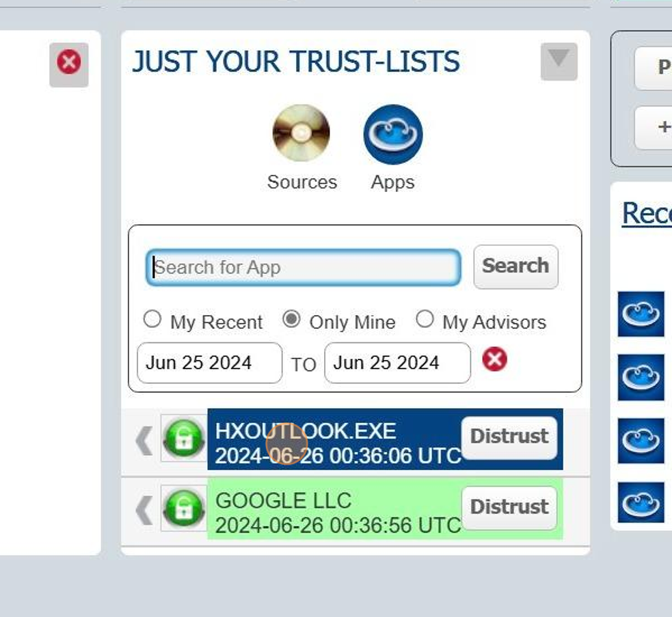The width and height of the screenshot is (672, 617).
Task: Collapse the Just Your Trust-Lists panel
Action: pos(559,61)
